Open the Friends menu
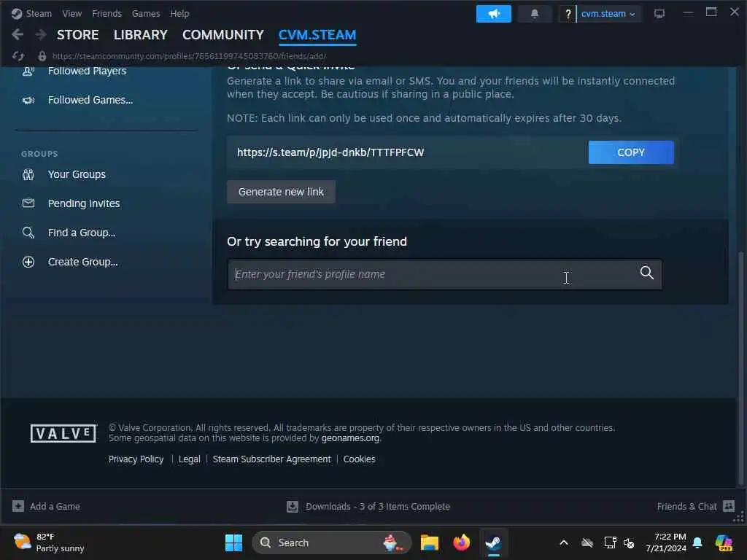 [107, 14]
